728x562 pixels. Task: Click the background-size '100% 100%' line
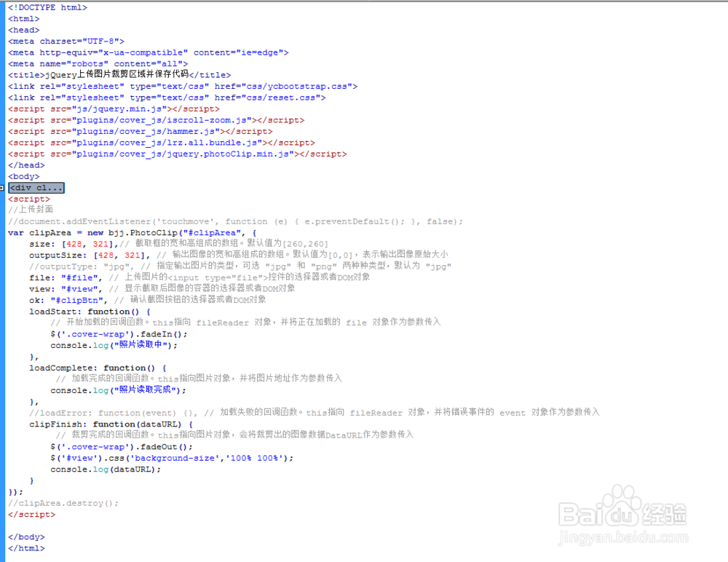[172, 458]
